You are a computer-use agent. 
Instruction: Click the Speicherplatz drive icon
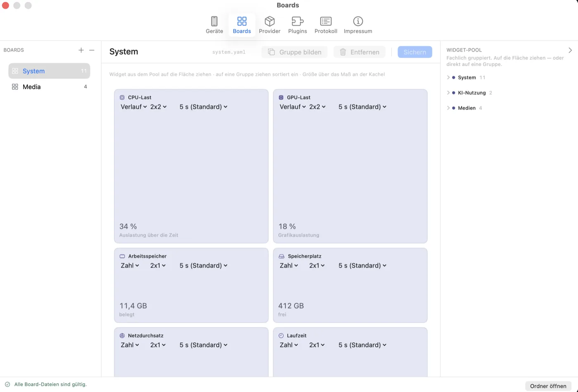(x=282, y=256)
